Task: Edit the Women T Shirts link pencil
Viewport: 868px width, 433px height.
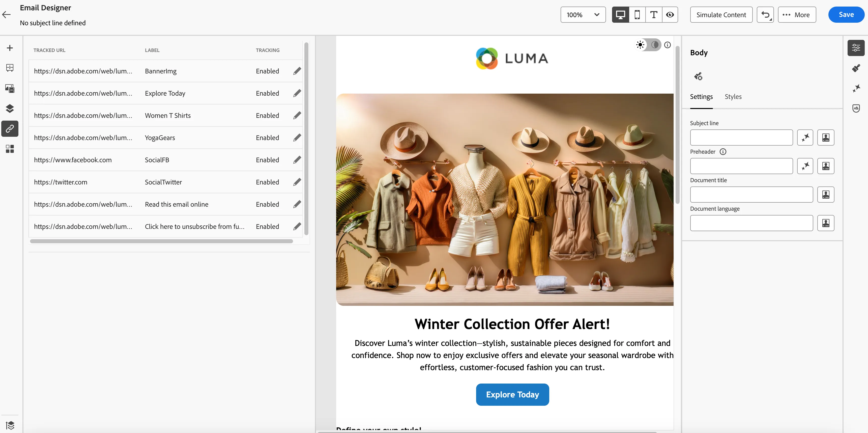Action: click(297, 116)
